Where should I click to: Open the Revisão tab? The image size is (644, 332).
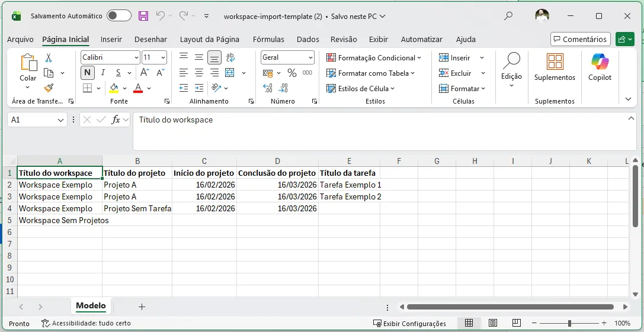344,40
